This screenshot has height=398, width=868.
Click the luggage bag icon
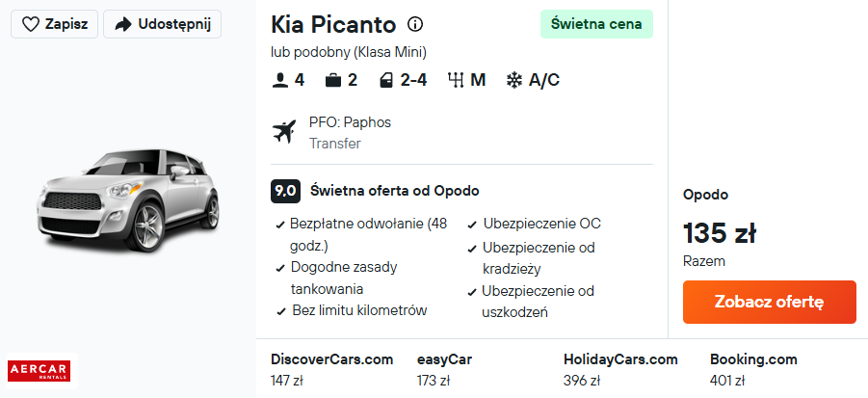click(333, 80)
